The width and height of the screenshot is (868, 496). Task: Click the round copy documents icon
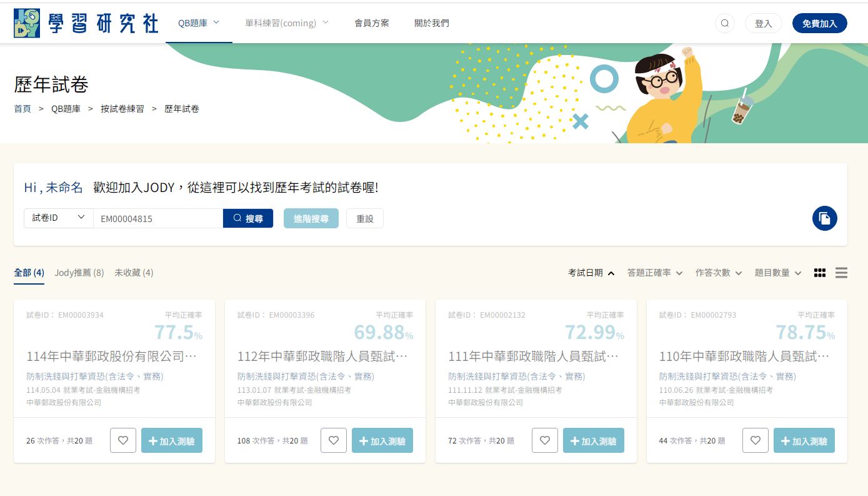click(x=824, y=218)
